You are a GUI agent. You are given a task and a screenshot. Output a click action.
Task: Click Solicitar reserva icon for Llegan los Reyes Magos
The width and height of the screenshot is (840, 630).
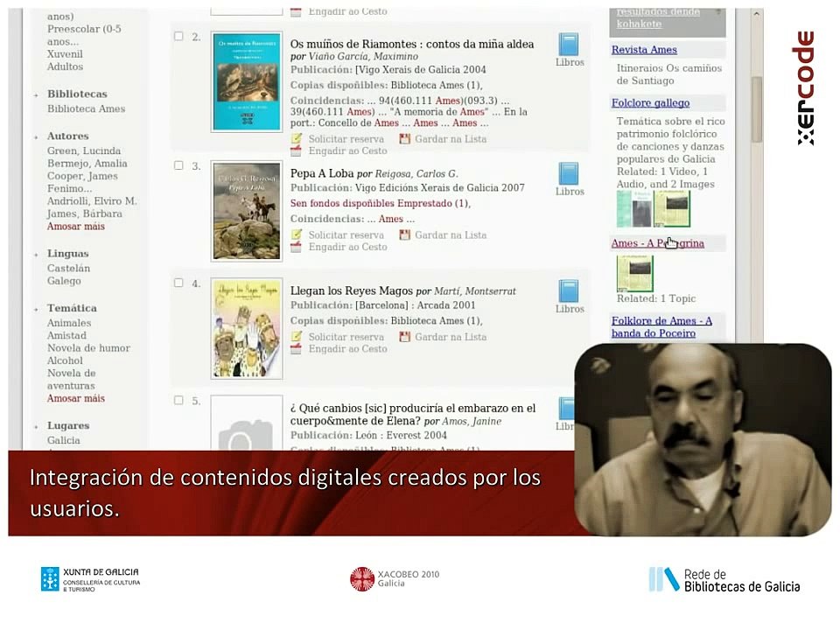point(297,336)
